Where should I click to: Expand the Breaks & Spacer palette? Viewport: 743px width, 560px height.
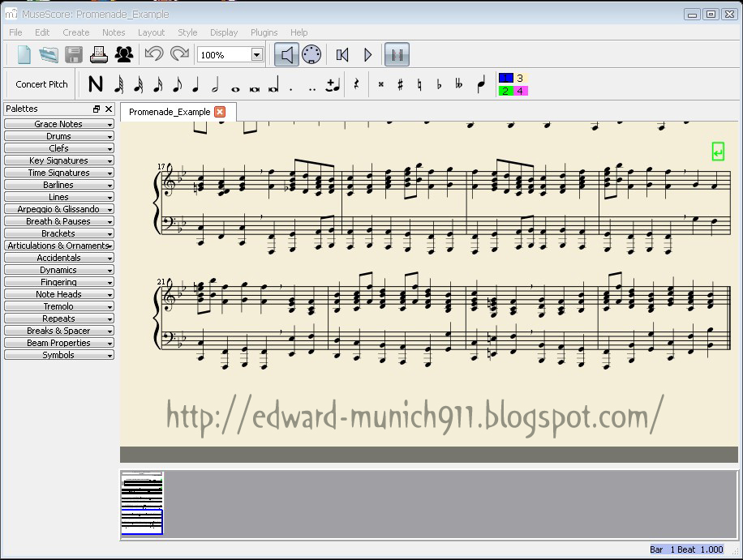[x=58, y=331]
